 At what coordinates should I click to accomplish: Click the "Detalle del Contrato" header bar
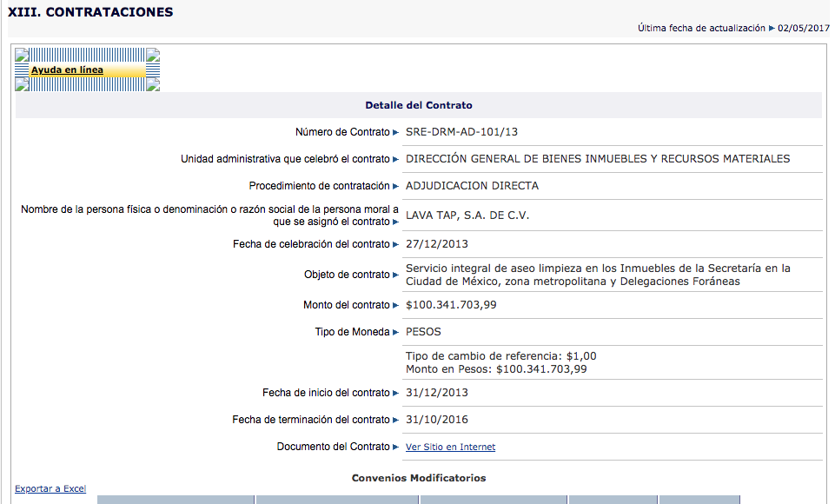[418, 105]
